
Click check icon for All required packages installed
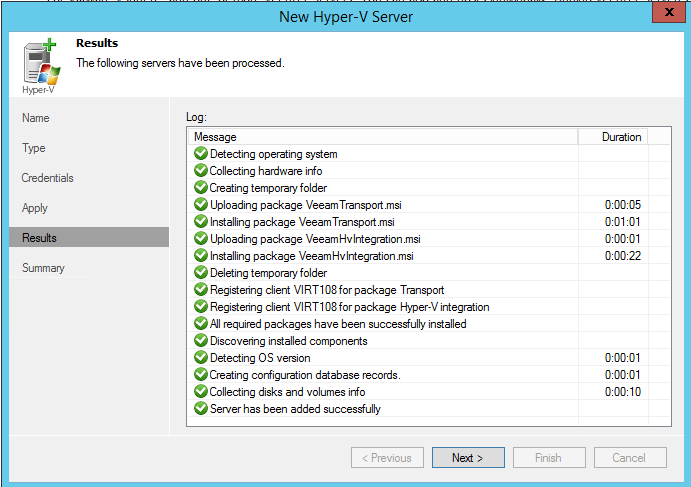tap(201, 323)
